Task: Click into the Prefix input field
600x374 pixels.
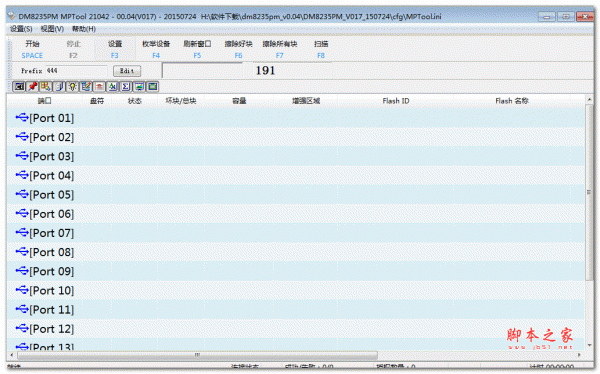Action: point(77,71)
